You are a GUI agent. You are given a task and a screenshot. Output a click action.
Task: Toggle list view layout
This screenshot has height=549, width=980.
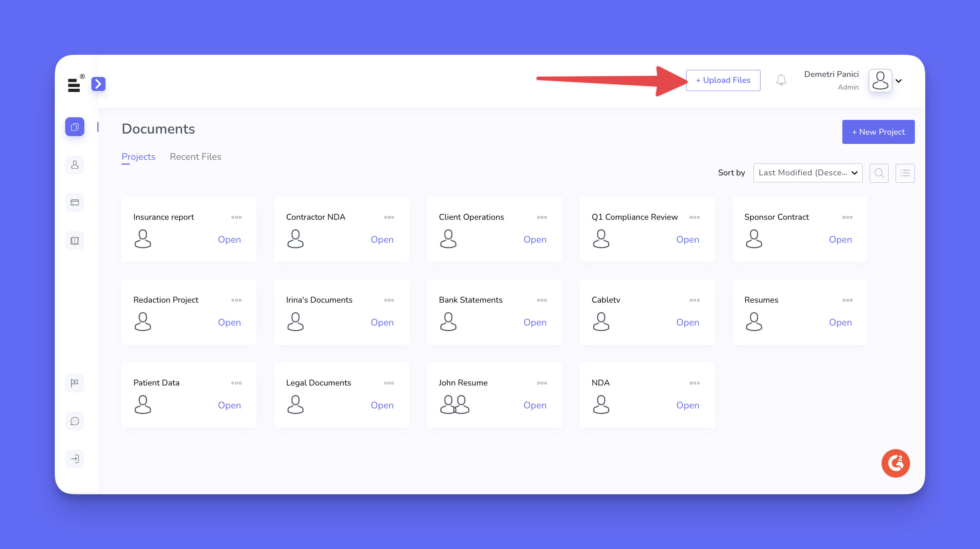(905, 173)
